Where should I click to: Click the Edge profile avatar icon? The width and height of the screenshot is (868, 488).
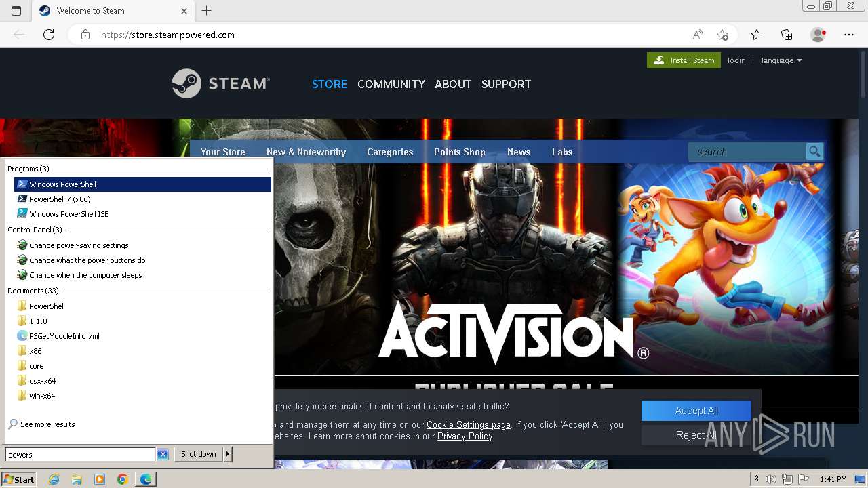tap(818, 35)
